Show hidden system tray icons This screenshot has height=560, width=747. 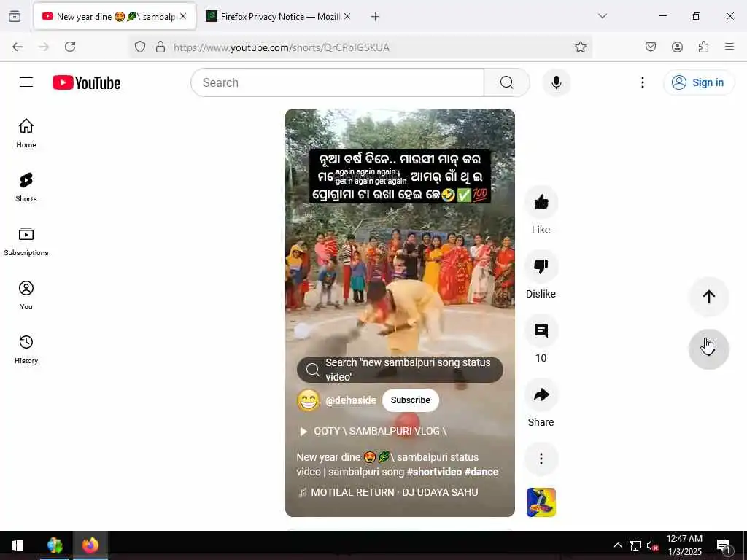tap(617, 545)
